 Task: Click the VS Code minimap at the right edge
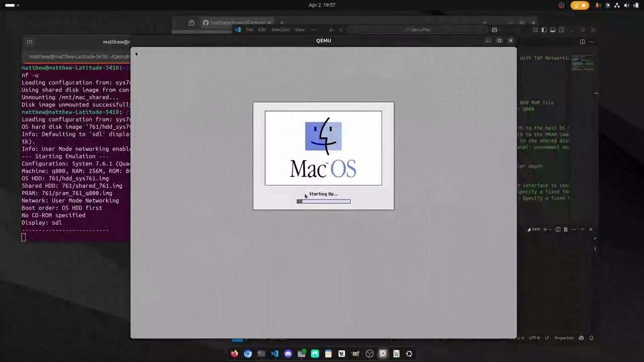pyautogui.click(x=583, y=64)
